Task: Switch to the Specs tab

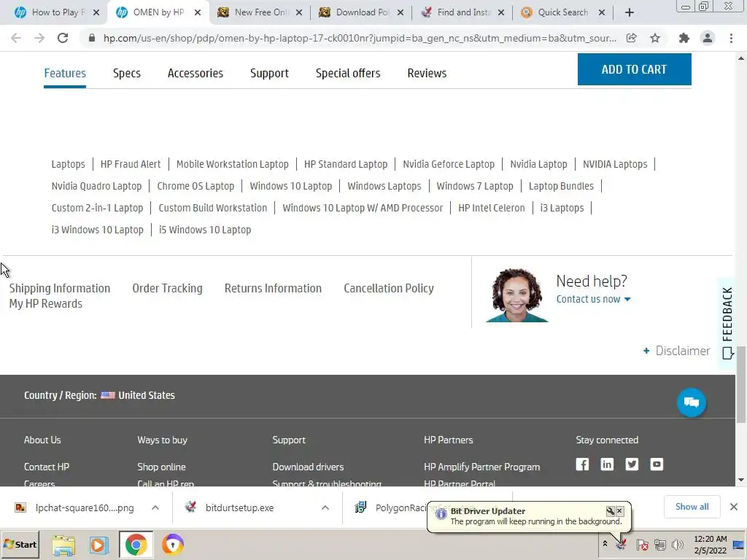Action: point(127,74)
